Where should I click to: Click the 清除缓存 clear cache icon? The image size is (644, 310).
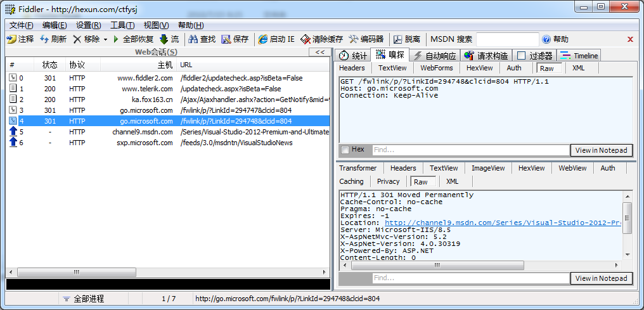[x=306, y=39]
